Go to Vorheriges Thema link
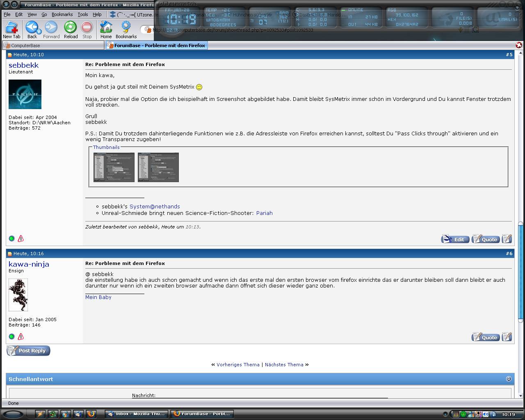Viewport: 525px width, 420px height. pyautogui.click(x=238, y=365)
